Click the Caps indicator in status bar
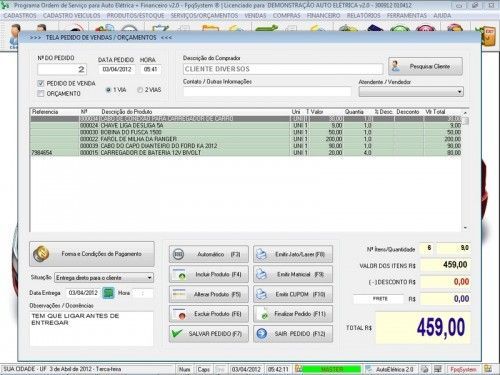Viewport: 500px width, 375px height. pyautogui.click(x=203, y=369)
